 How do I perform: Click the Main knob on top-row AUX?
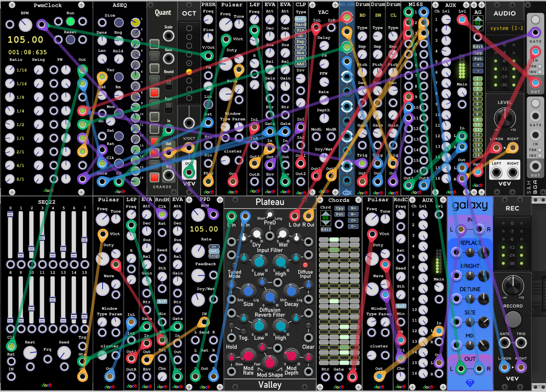[x=462, y=93]
